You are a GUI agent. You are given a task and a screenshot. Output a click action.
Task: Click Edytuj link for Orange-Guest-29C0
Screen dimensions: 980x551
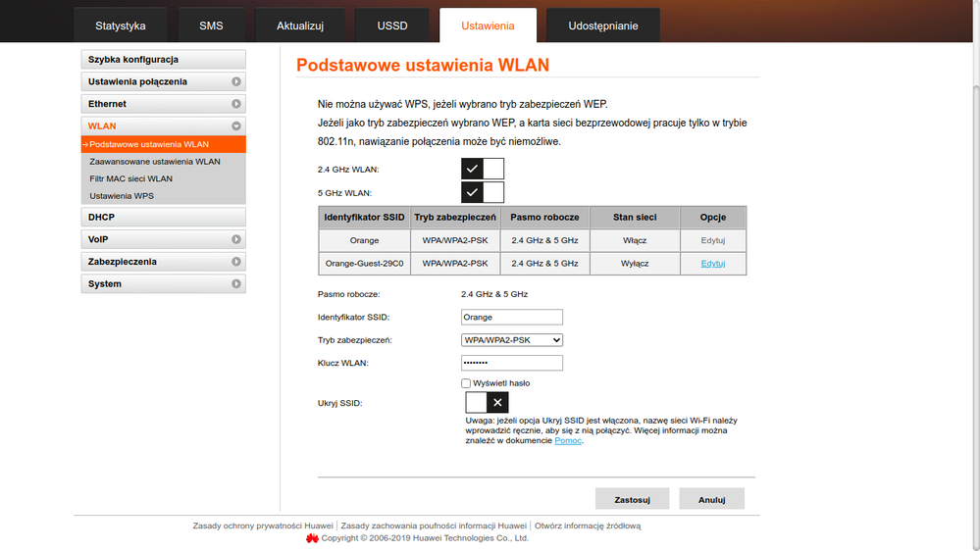pos(712,264)
